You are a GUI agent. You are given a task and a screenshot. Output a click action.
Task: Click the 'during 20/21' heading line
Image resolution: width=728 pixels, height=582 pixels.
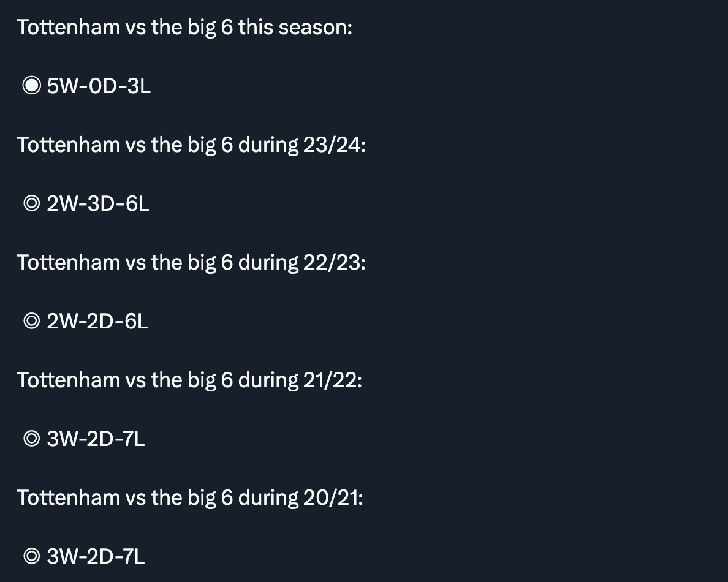pyautogui.click(x=190, y=498)
